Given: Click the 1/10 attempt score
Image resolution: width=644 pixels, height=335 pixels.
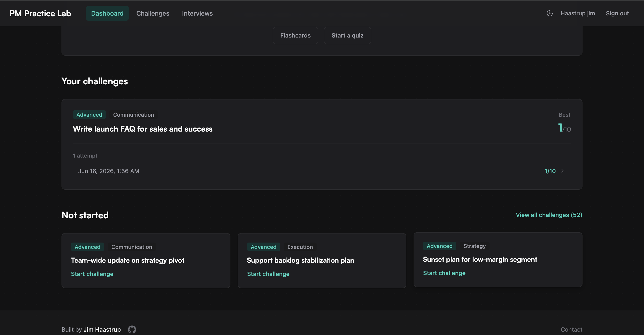Looking at the screenshot, I should click(550, 171).
